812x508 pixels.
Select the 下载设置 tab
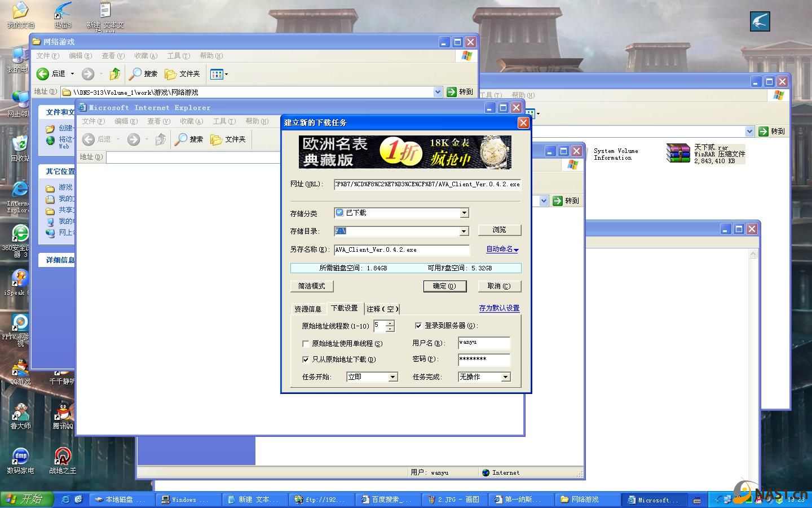pos(345,308)
